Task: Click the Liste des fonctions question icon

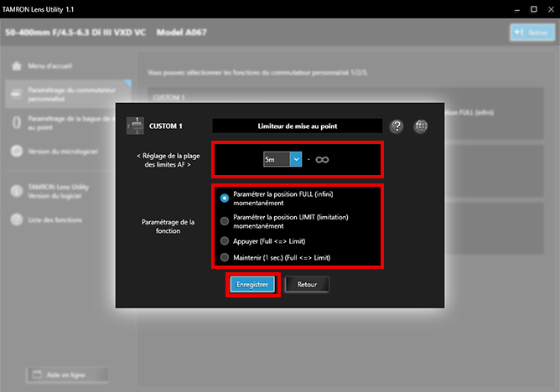Action: pyautogui.click(x=17, y=219)
